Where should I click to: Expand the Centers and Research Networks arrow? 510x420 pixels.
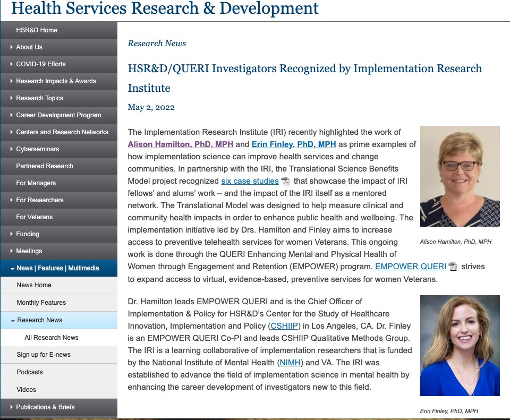tap(12, 132)
